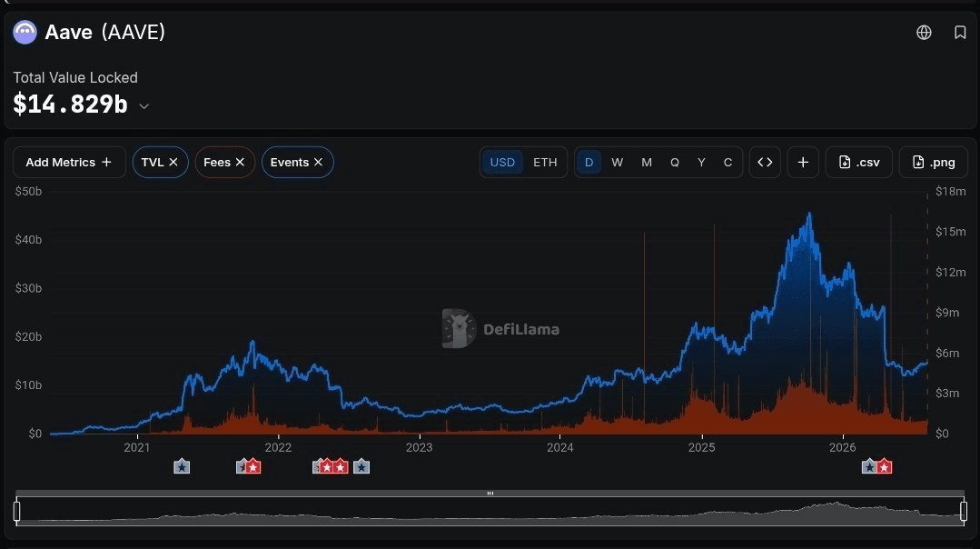Image resolution: width=980 pixels, height=549 pixels.
Task: Download chart data as .csv
Action: point(859,163)
